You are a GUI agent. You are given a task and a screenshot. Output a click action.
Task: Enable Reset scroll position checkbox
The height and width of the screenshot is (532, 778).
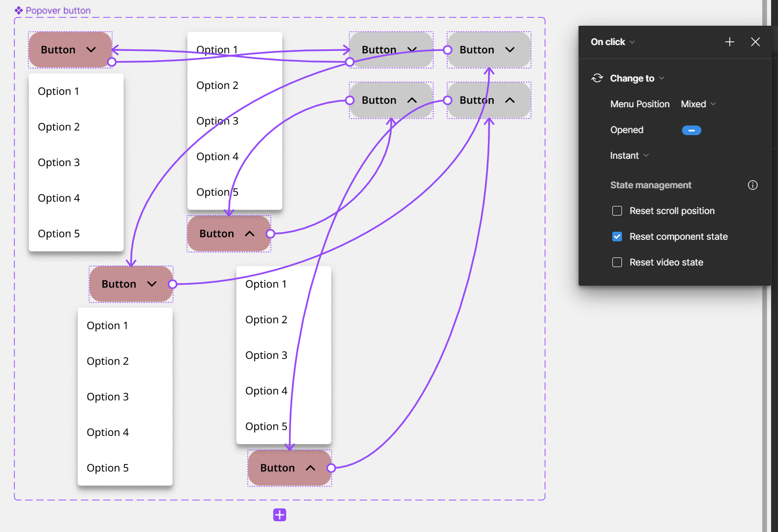[x=617, y=211]
